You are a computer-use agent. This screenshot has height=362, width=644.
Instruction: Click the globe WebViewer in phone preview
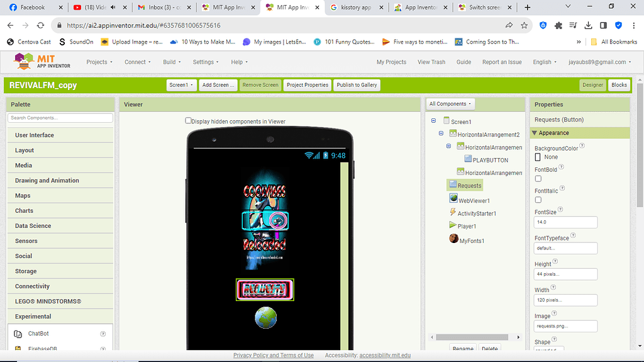point(265,318)
